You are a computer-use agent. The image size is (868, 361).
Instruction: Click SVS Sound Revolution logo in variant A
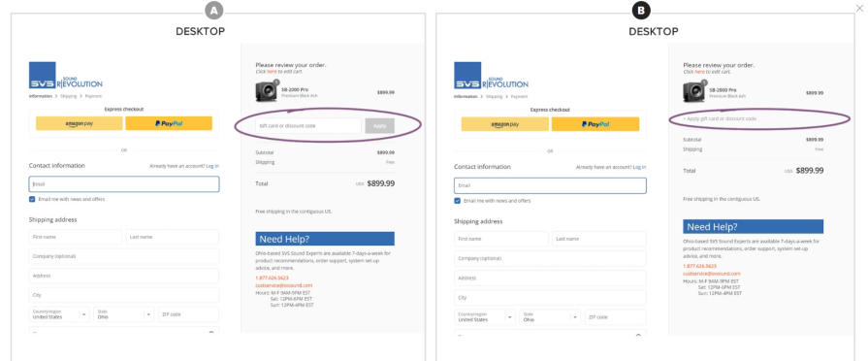66,76
